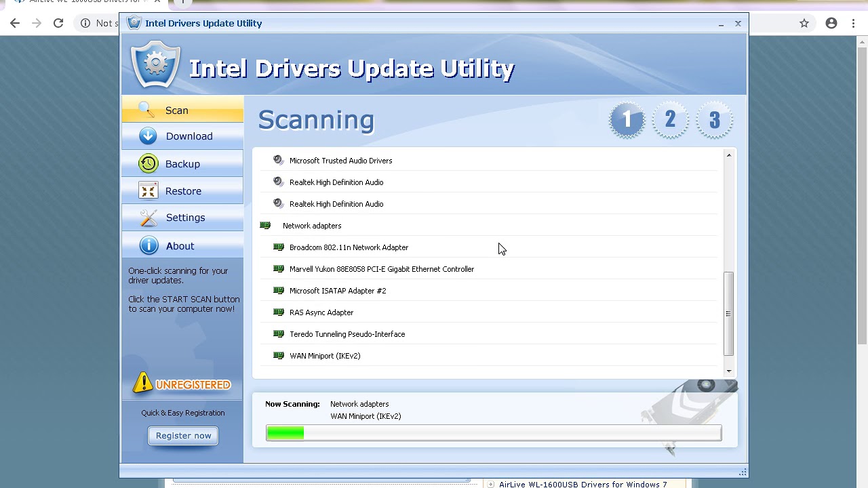Click the device list scroll up arrow
868x488 pixels.
coord(729,155)
